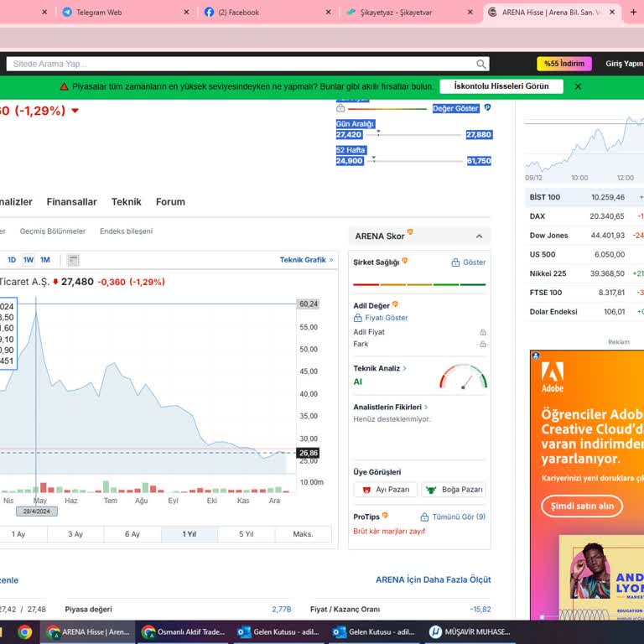Expand ProTips via Tümünü Gör (9)
The height and width of the screenshot is (644, 644).
(x=453, y=517)
